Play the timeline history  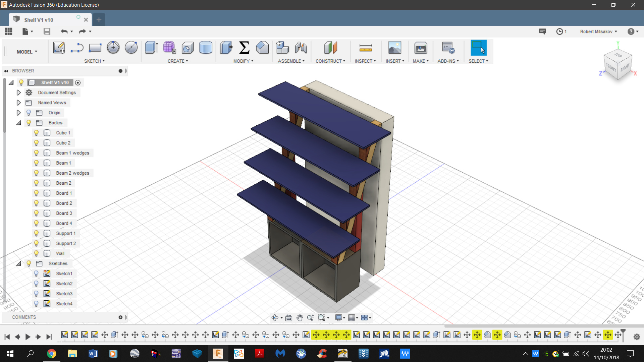tap(28, 337)
